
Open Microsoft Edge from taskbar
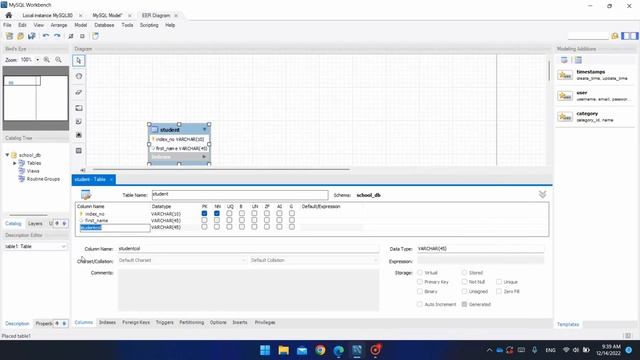[338, 350]
